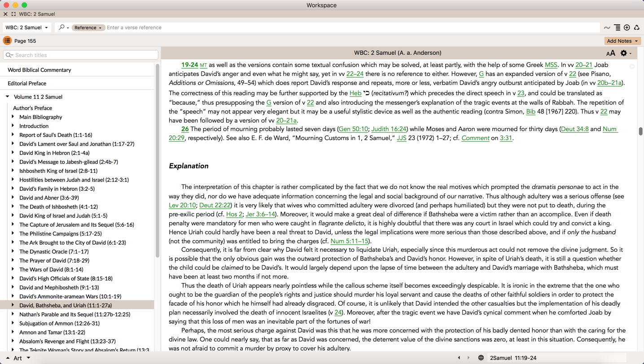
Task: Click the main text vertical scrollbar thumb
Action: [640, 132]
